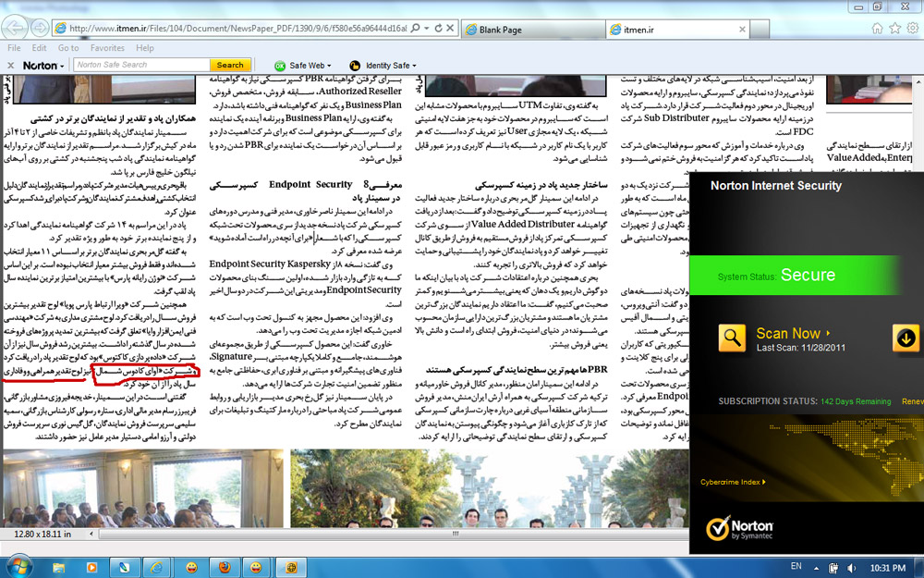Open Windows Explorer from the taskbar
Screen dimensions: 924x578
58,568
